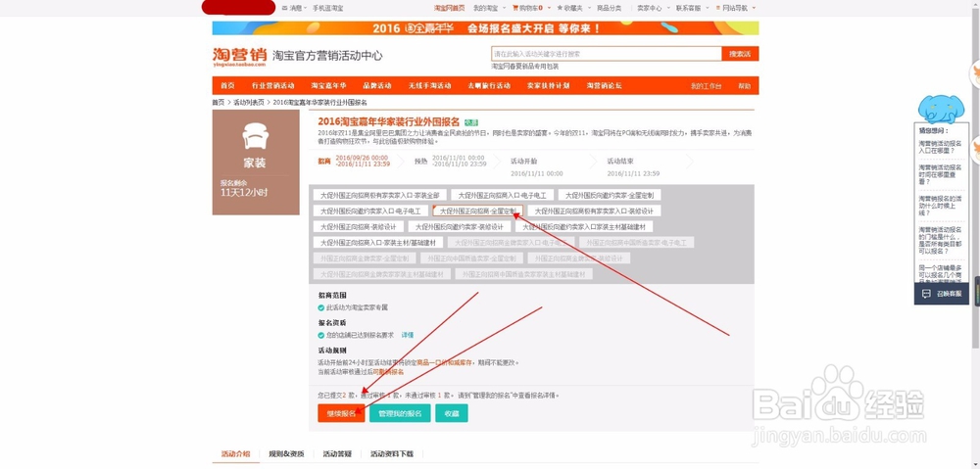Screen dimensions: 980x469
Task: Switch to the 规则&资质 tab
Action: pos(286,454)
